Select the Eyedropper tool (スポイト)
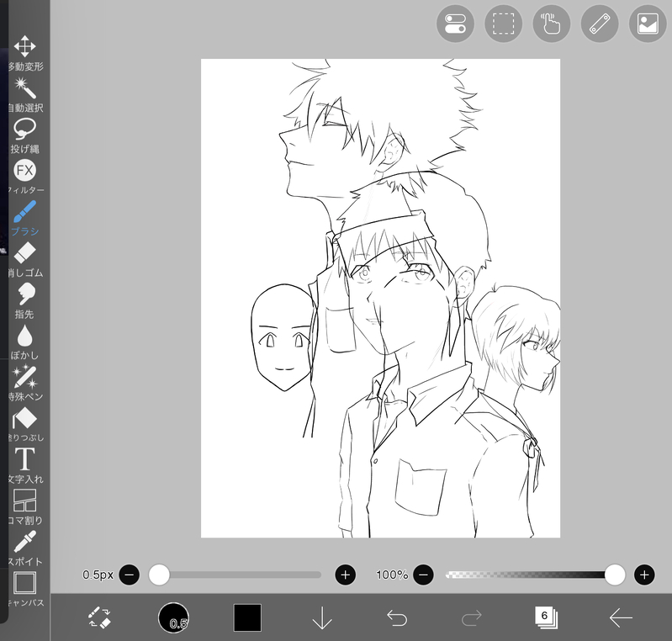This screenshot has height=641, width=672. coord(25,548)
